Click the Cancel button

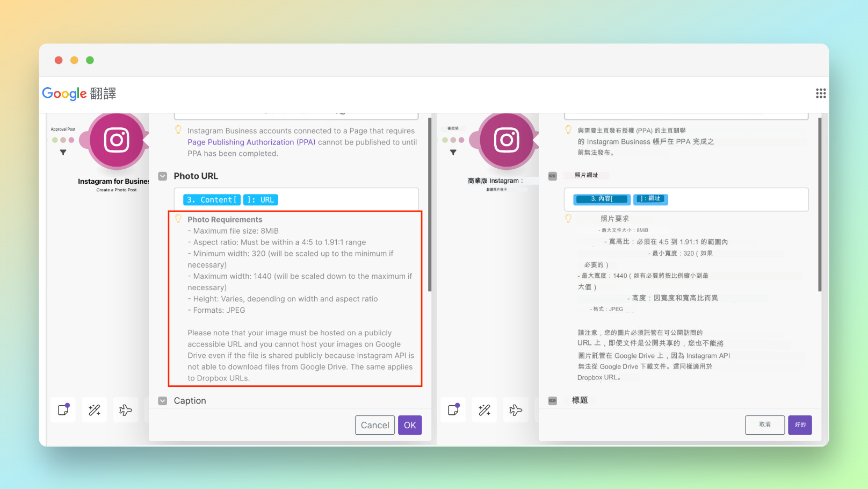click(x=375, y=425)
